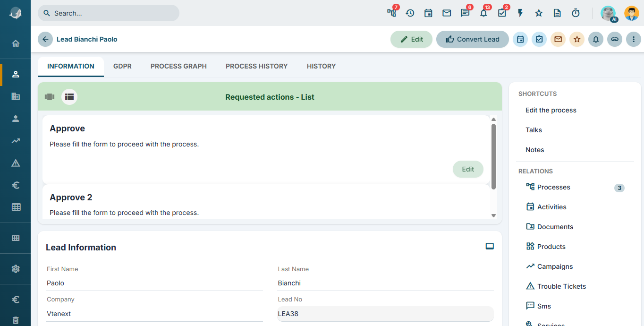Open the Trouble Tickets warning sidebar icon
The width and height of the screenshot is (644, 326).
16,163
